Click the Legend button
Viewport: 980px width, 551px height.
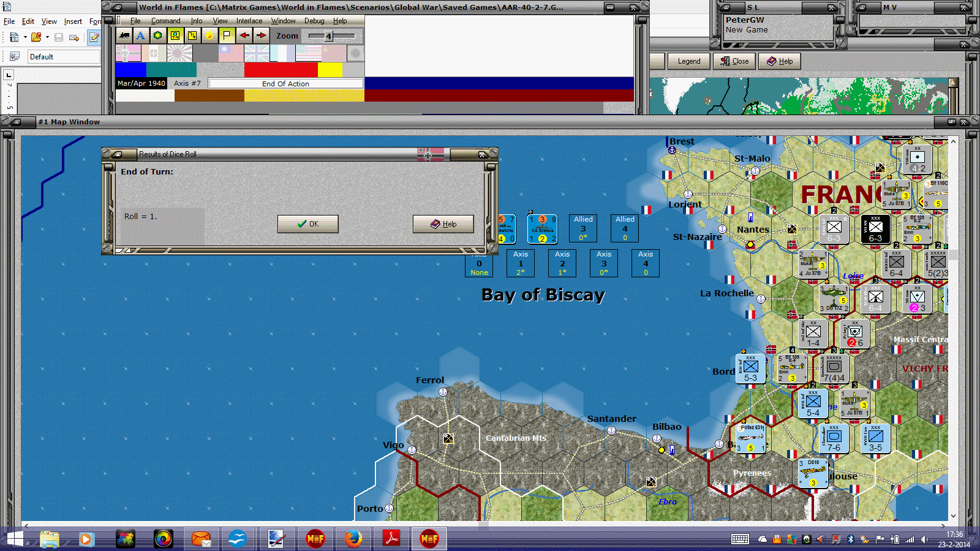[688, 61]
